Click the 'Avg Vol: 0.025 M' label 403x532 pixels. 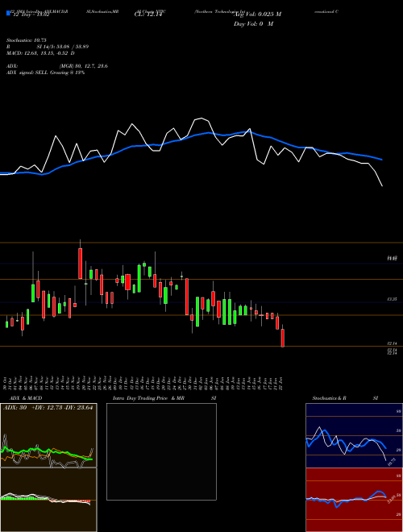pyautogui.click(x=258, y=15)
